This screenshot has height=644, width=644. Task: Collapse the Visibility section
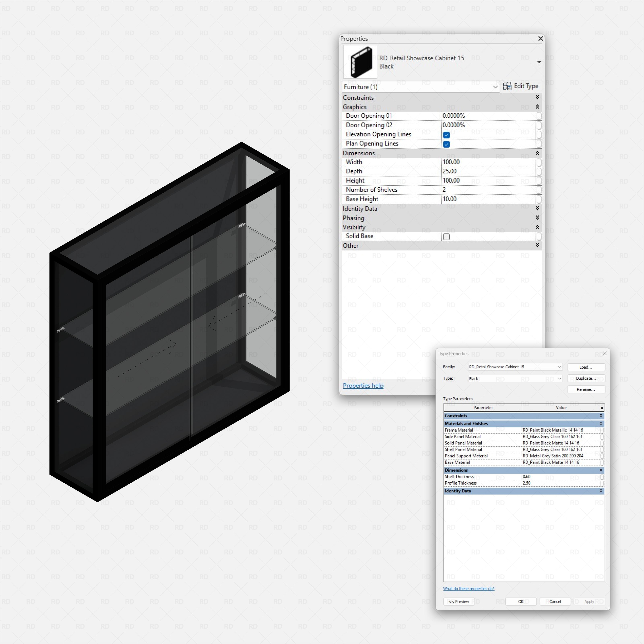pyautogui.click(x=537, y=227)
